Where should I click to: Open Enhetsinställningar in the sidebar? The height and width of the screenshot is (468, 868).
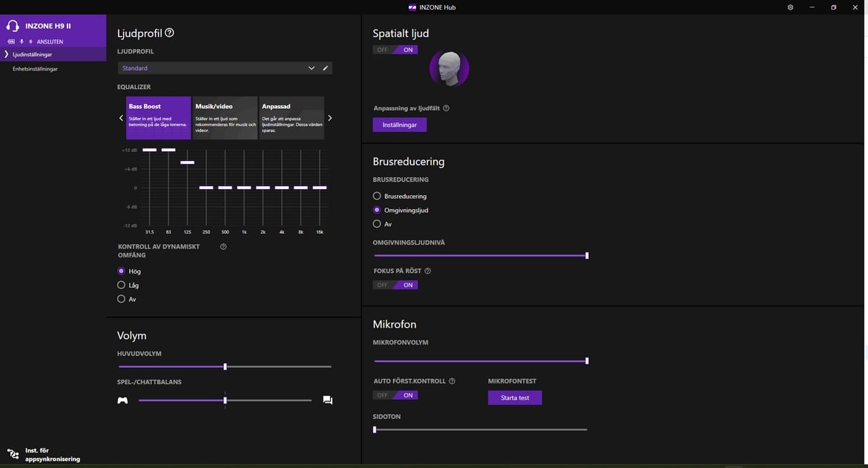click(35, 69)
